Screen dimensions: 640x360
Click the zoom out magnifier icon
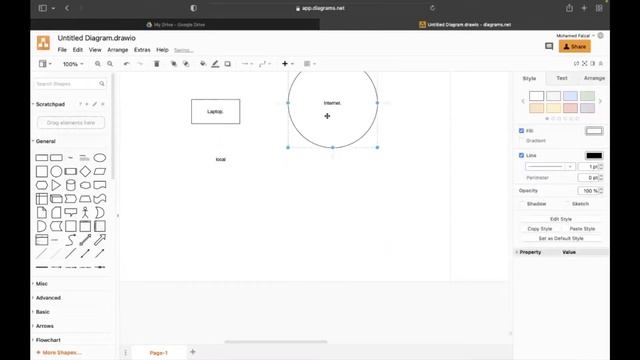(x=110, y=64)
